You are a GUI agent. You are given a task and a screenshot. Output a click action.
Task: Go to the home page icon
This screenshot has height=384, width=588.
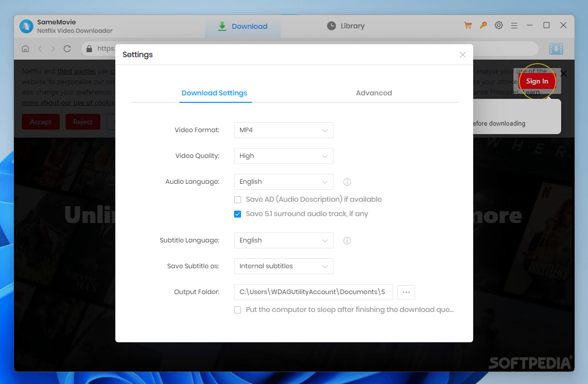click(25, 49)
